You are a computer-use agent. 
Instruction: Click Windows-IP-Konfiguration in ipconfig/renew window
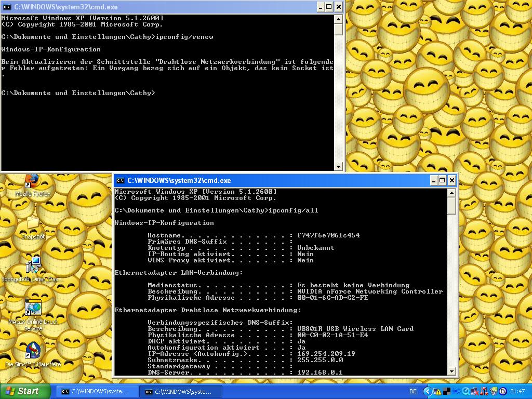click(x=51, y=49)
